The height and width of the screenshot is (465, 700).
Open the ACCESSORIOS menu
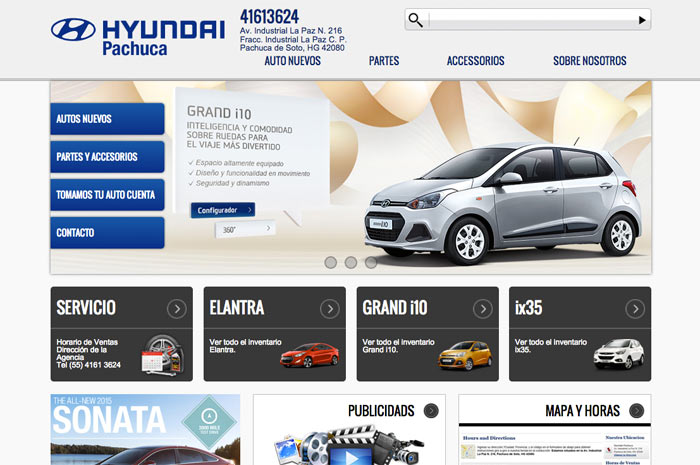tap(475, 61)
